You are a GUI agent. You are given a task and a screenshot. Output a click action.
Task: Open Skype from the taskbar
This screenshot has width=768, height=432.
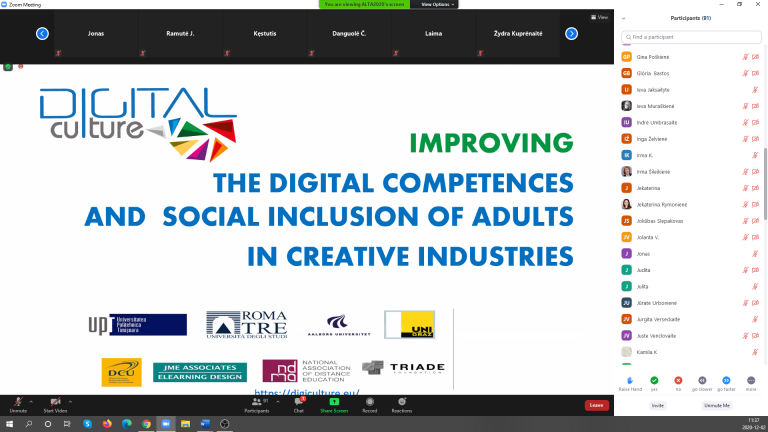coord(87,424)
